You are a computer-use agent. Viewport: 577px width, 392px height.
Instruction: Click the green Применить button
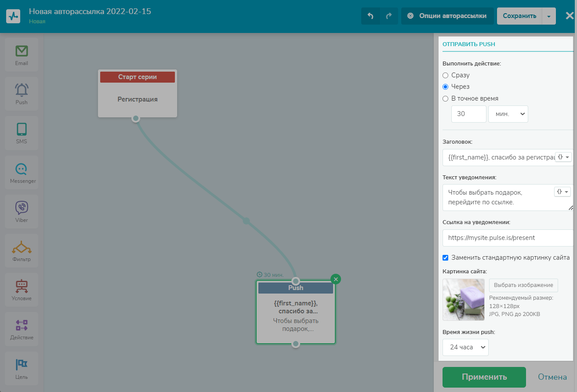pyautogui.click(x=484, y=377)
